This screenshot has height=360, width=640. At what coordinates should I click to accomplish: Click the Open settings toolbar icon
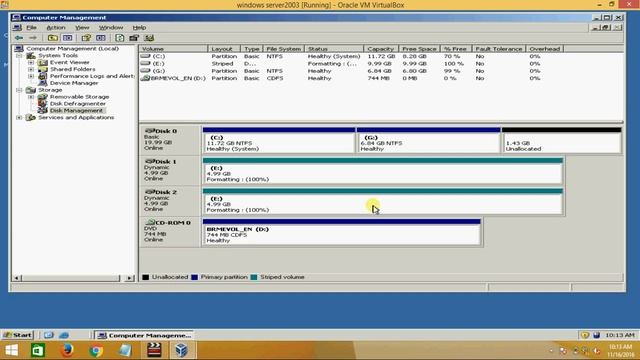[x=134, y=38]
